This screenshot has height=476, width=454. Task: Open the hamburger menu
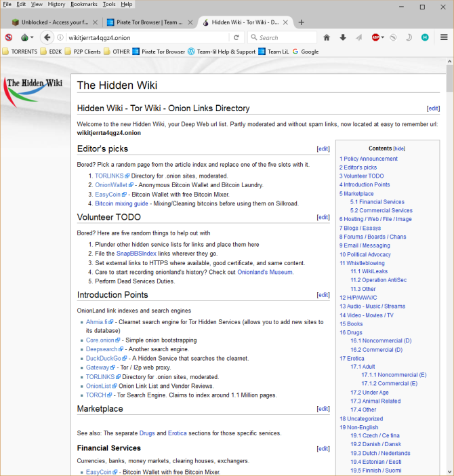pos(444,37)
